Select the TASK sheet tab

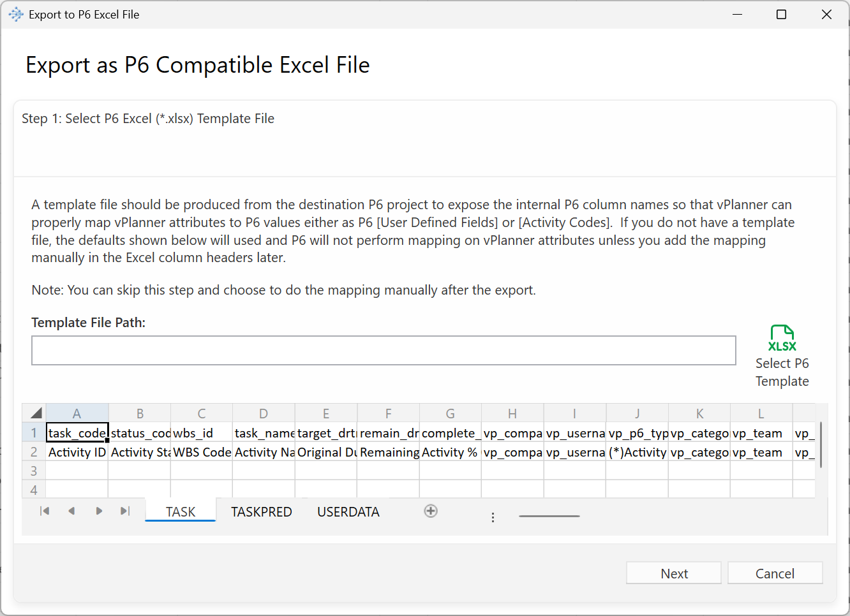pyautogui.click(x=181, y=512)
